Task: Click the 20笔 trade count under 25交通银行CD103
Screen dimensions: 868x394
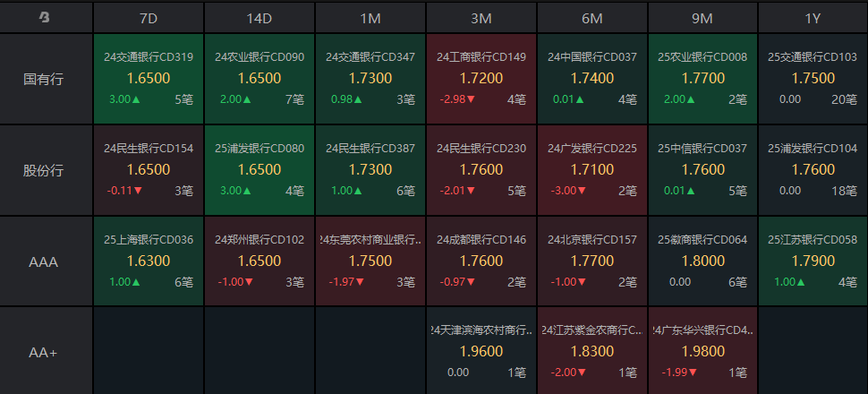Action: coord(844,99)
